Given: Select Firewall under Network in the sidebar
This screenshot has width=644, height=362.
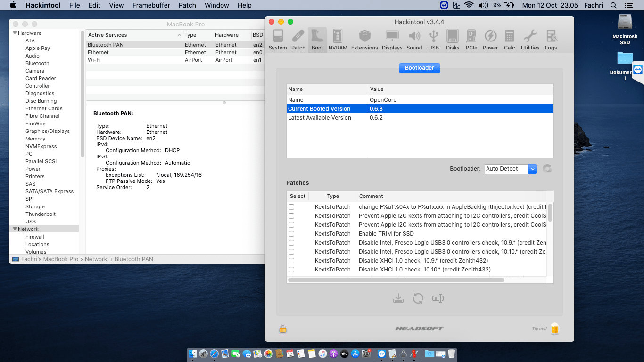Looking at the screenshot, I should click(35, 237).
